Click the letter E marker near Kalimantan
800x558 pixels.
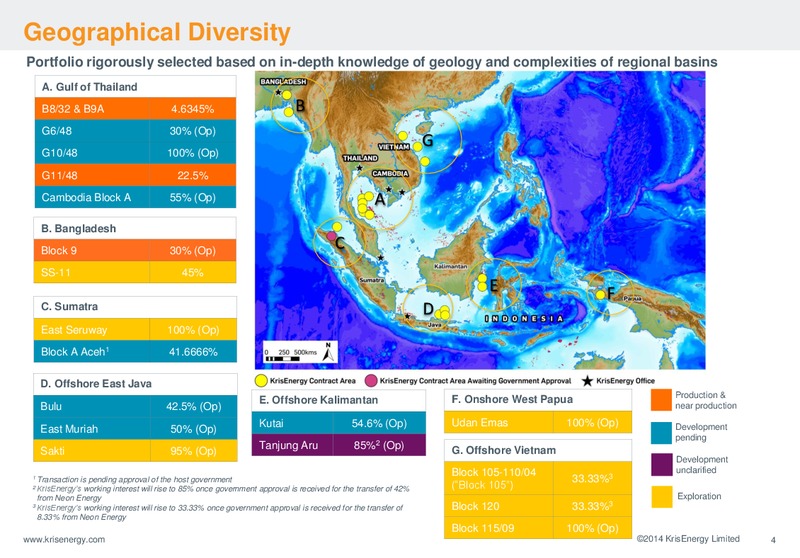tap(493, 286)
